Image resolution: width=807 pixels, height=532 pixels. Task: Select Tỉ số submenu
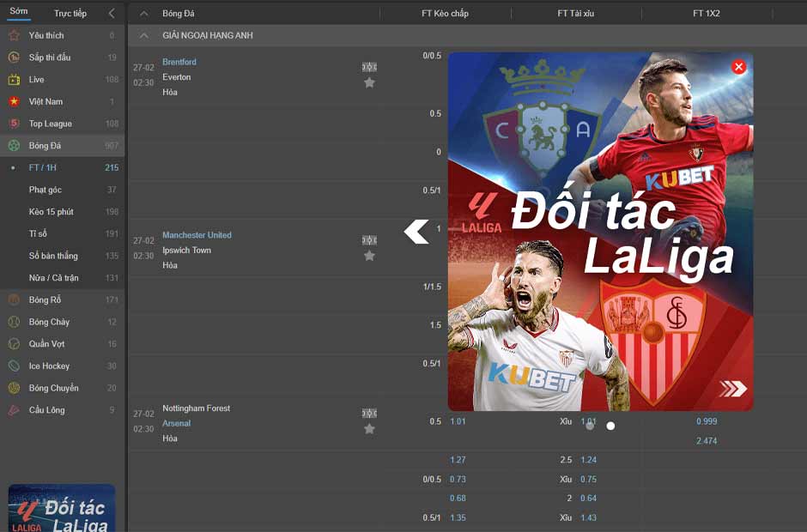pyautogui.click(x=38, y=234)
